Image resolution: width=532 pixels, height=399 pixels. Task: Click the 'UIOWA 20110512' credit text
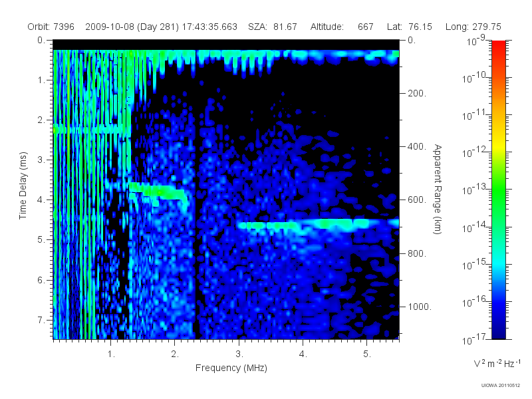[501, 385]
